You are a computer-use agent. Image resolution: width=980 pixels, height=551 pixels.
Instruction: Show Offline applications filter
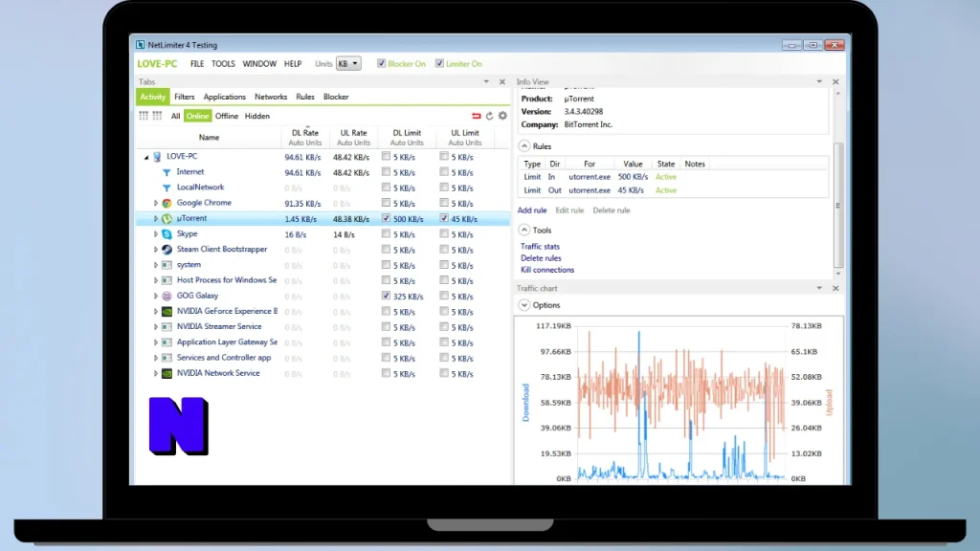click(x=226, y=116)
